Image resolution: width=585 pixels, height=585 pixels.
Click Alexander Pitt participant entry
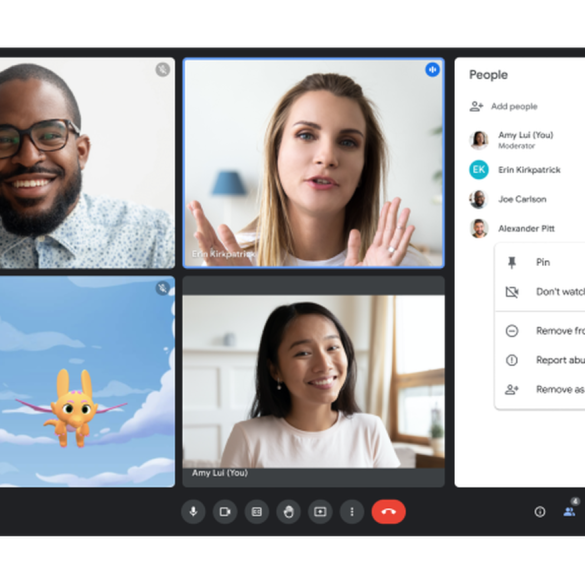tap(527, 228)
